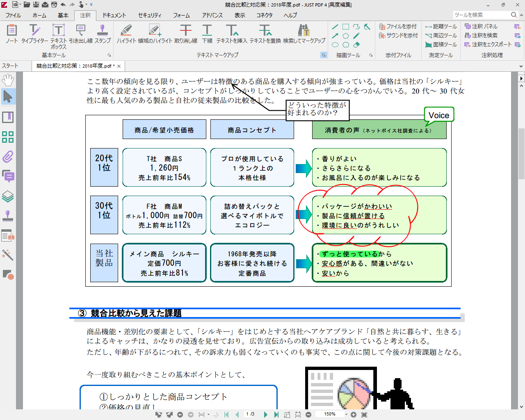Open the new document dropdown in quick access

coord(20,5)
